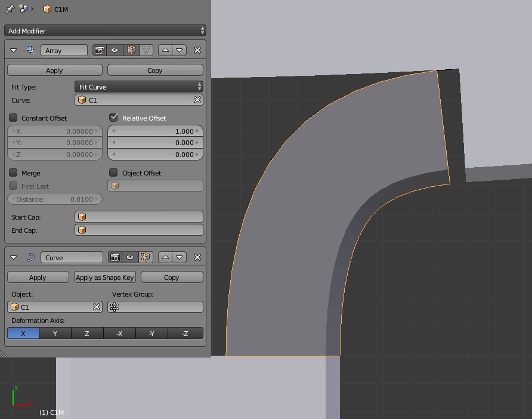Collapse the Array modifier panel
This screenshot has height=419, width=532.
point(14,51)
